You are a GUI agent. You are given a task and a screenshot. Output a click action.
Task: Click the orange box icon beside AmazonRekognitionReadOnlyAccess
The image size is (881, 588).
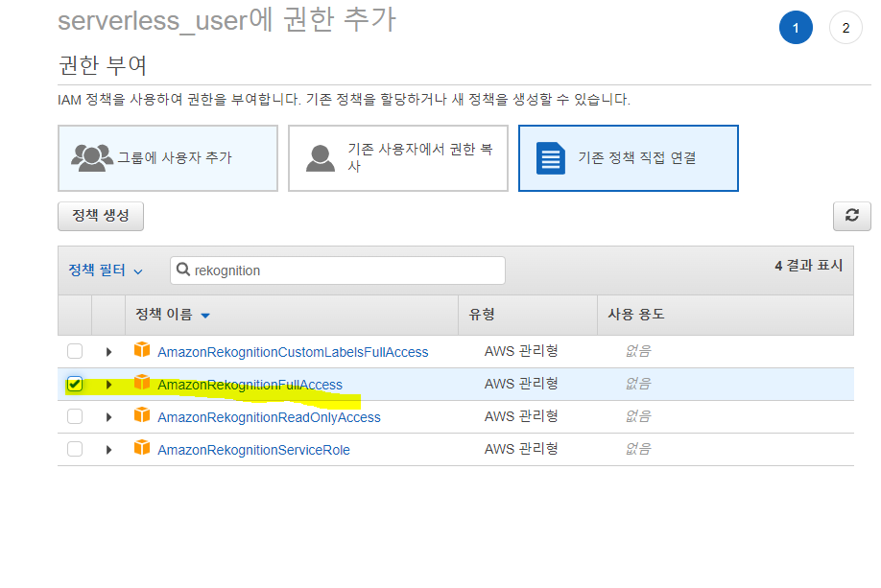coord(142,415)
